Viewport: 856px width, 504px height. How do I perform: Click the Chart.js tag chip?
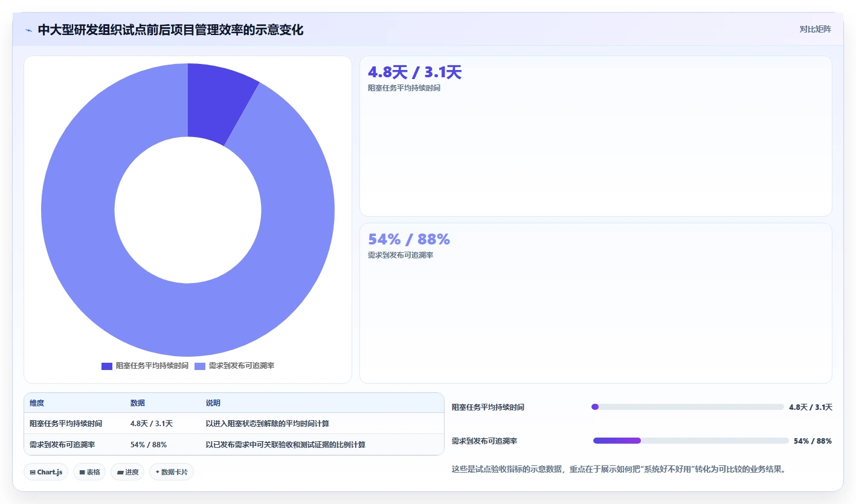point(46,472)
